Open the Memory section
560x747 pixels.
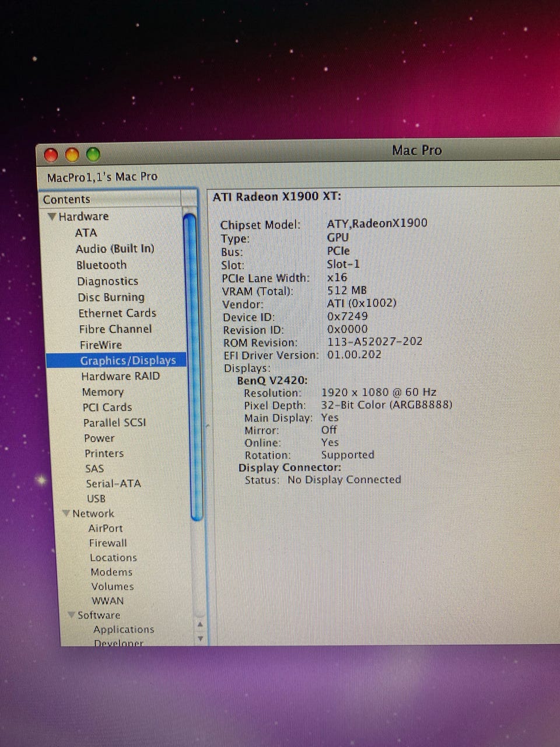coord(103,392)
